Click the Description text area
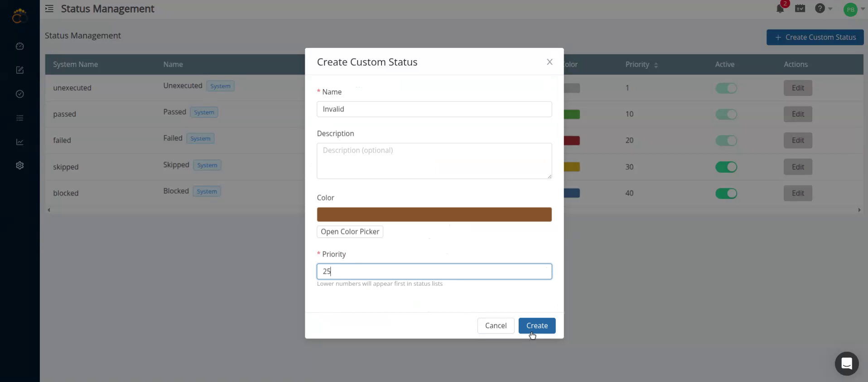The image size is (868, 382). point(434,161)
